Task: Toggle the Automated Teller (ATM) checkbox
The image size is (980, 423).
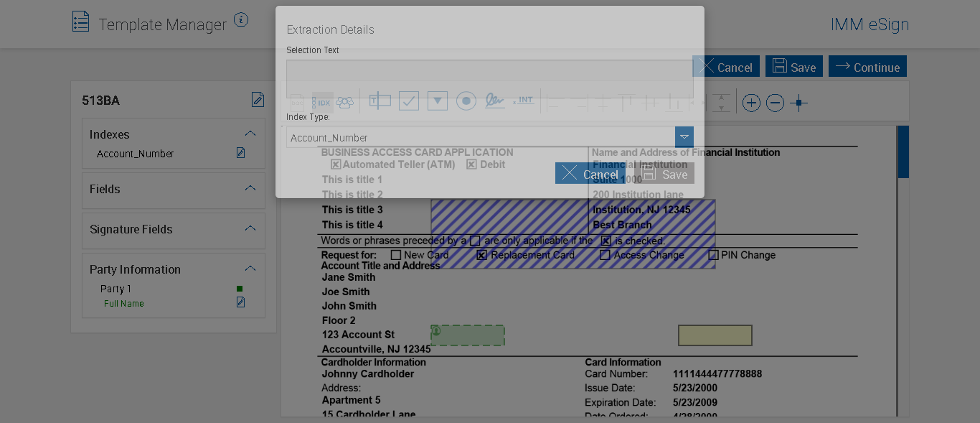Action: [335, 164]
